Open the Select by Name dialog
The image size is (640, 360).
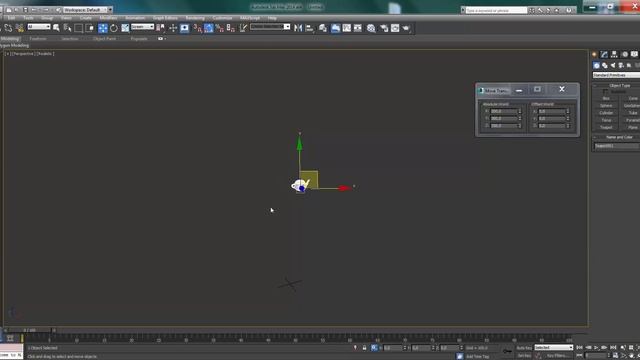pyautogui.click(x=67, y=28)
